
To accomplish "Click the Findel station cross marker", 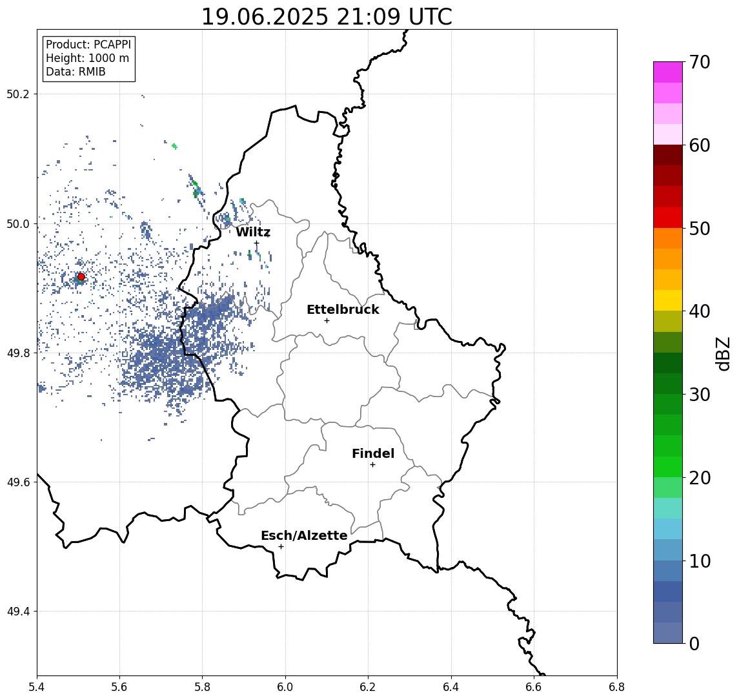I will [373, 465].
